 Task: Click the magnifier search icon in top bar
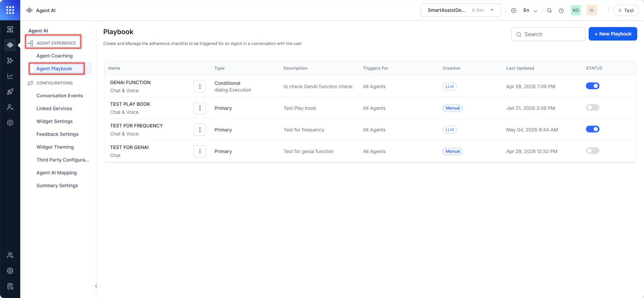click(x=549, y=10)
